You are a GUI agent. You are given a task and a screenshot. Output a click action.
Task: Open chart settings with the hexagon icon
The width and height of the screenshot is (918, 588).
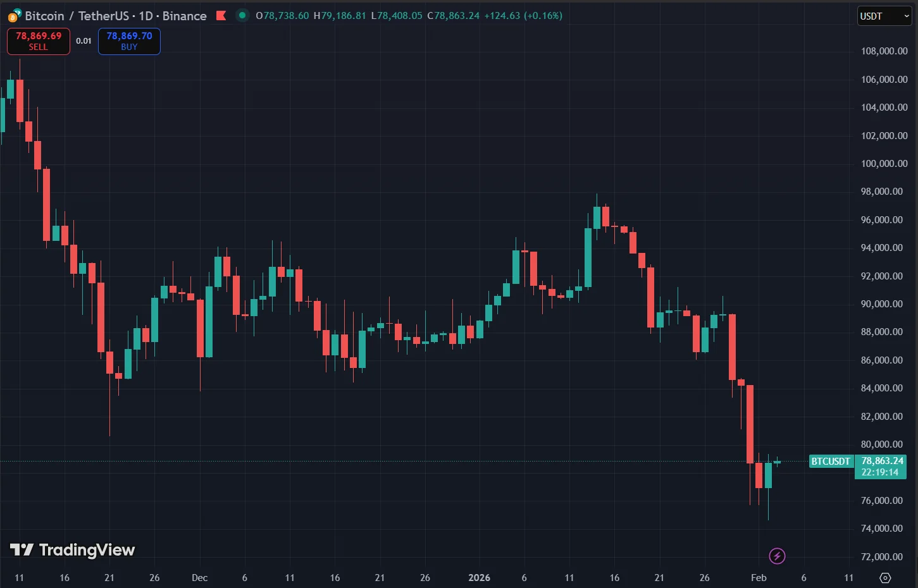click(x=884, y=577)
